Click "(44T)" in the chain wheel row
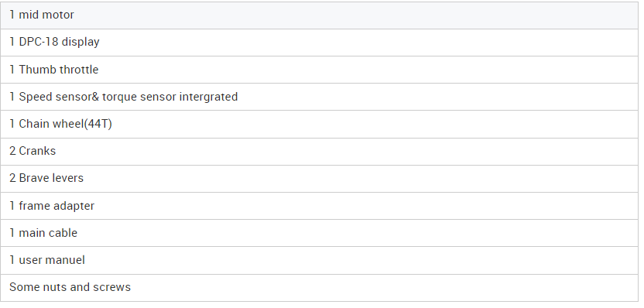 tap(98, 124)
